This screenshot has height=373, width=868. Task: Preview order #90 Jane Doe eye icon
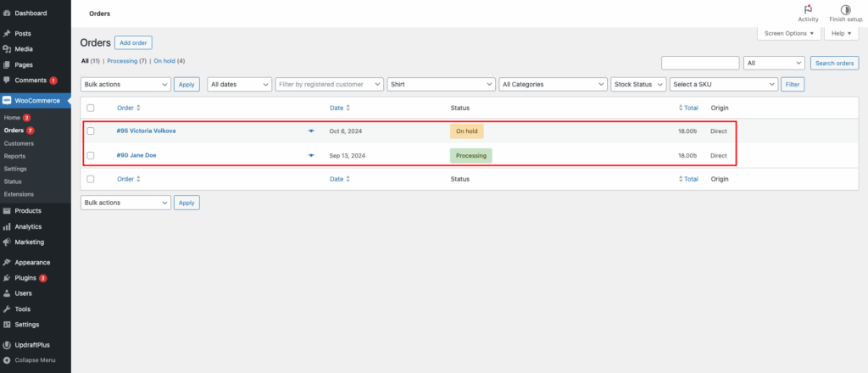pos(311,155)
